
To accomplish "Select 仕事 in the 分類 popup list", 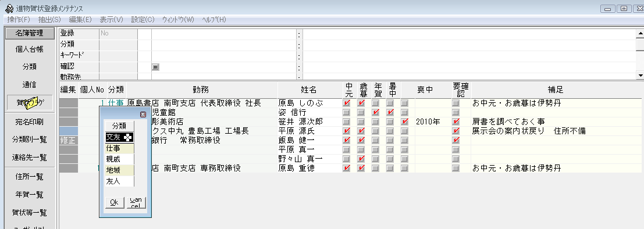I will click(119, 148).
